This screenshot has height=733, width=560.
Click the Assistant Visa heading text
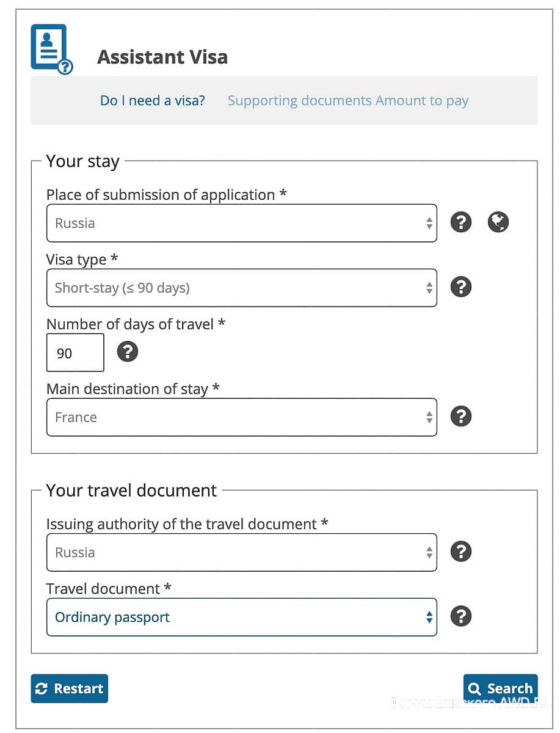[x=162, y=57]
